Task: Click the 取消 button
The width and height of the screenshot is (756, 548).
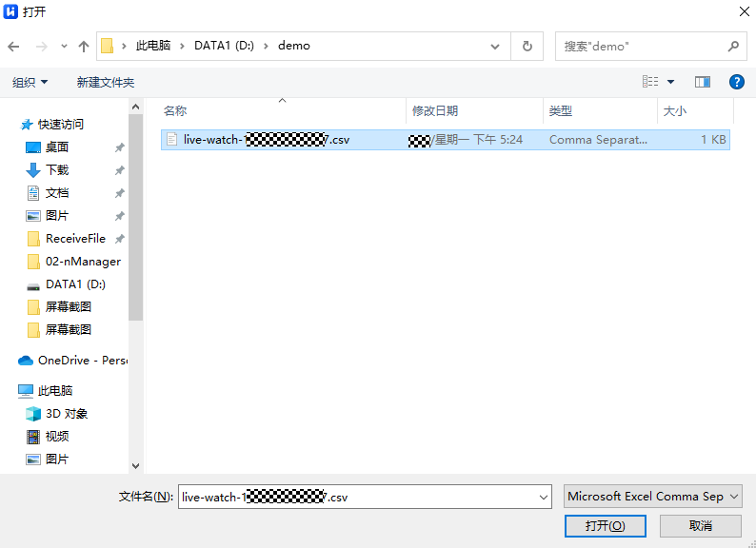Action: point(700,525)
